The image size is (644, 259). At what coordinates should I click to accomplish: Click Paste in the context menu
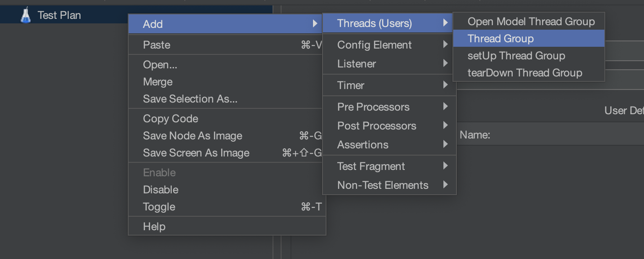point(157,45)
